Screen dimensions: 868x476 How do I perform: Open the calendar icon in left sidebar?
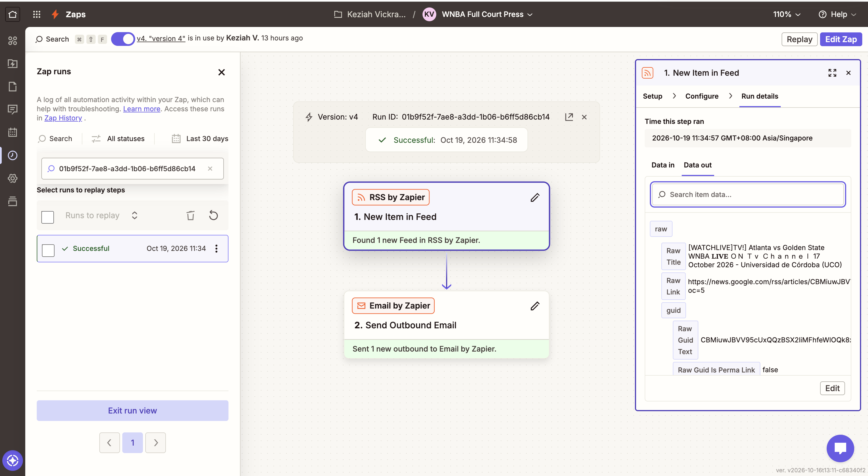coord(12,132)
